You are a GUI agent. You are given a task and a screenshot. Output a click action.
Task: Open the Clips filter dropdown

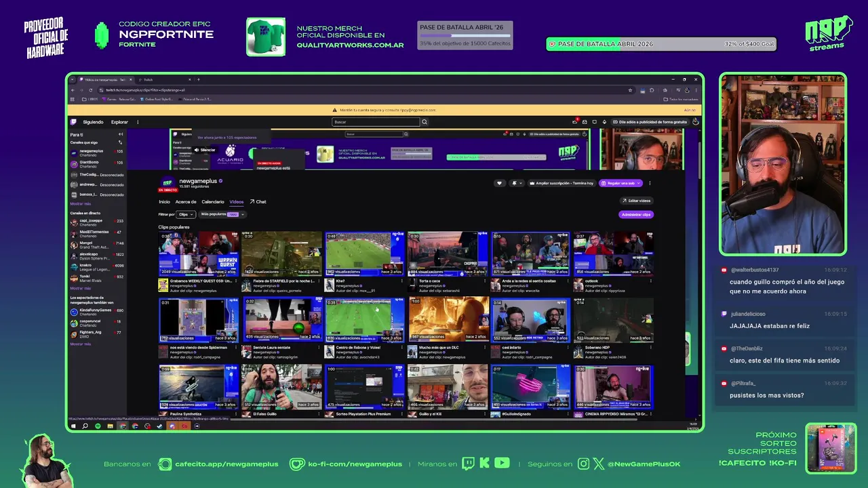coord(186,214)
